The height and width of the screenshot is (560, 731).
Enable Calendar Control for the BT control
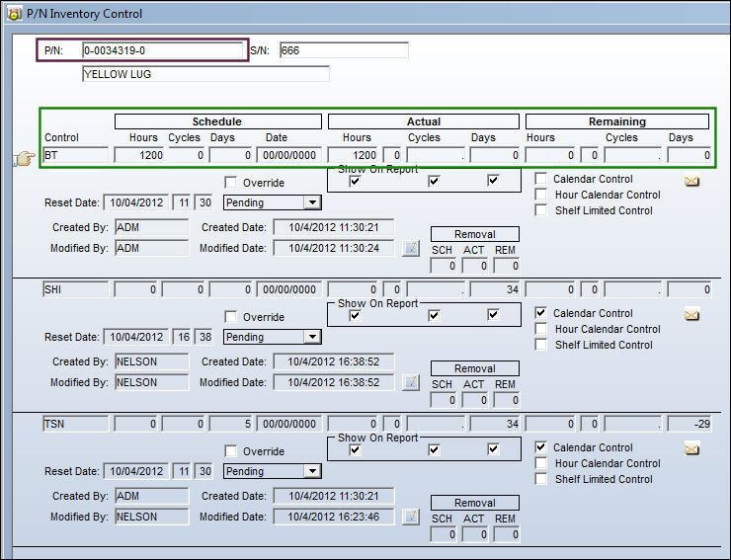click(x=540, y=179)
